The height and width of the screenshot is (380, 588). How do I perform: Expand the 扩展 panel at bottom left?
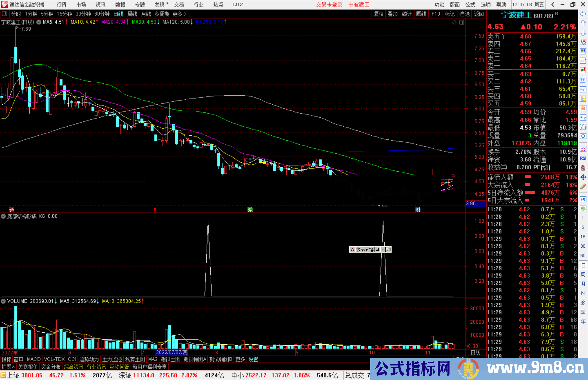[8, 367]
